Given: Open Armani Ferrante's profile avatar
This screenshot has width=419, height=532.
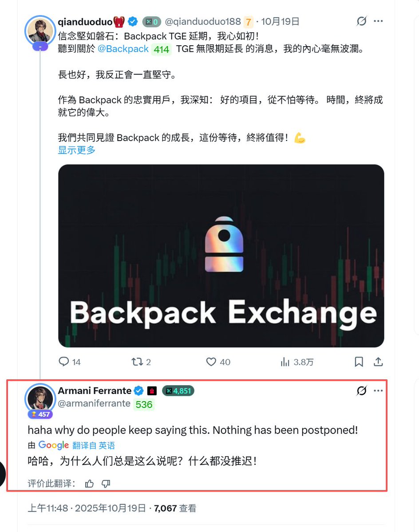Looking at the screenshot, I should 40,399.
